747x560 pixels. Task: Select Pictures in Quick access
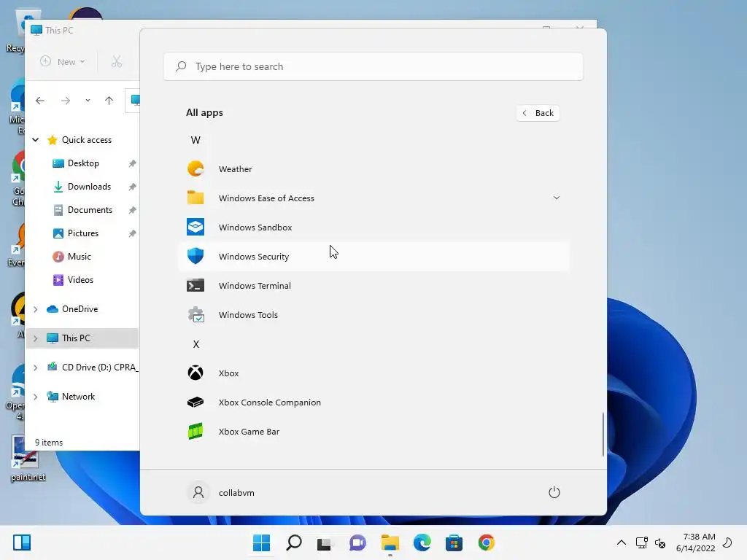83,233
